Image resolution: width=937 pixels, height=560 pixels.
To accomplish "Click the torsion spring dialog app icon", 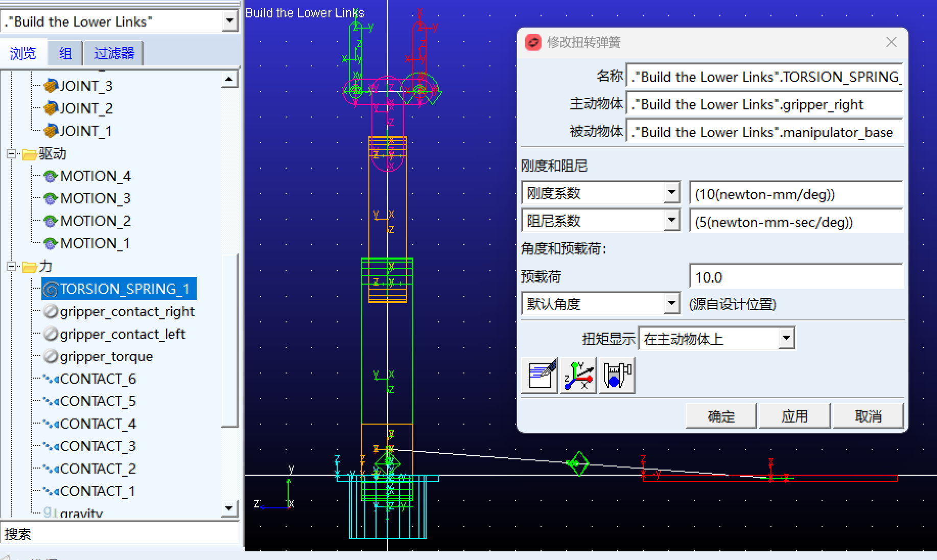I will (x=533, y=42).
